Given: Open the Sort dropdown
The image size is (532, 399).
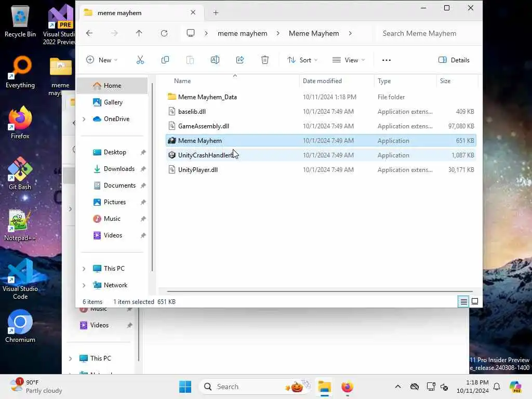Looking at the screenshot, I should click(302, 60).
